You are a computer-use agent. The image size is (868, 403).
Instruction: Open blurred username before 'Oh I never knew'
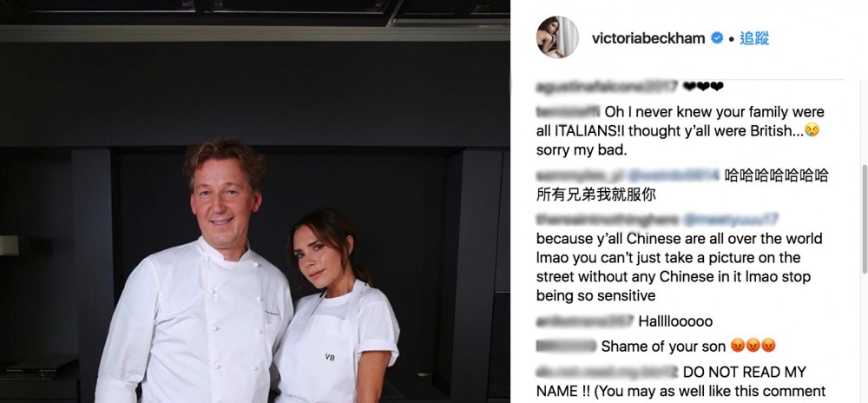pos(568,112)
